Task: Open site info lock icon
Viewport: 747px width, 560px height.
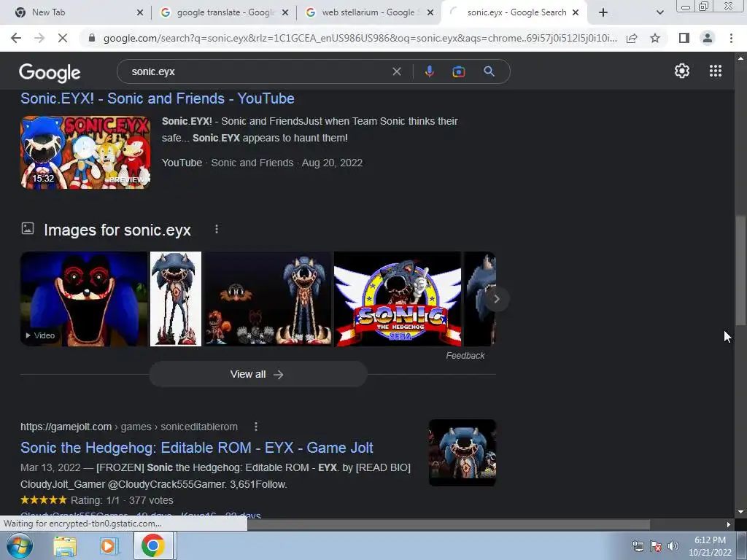Action: tap(92, 38)
